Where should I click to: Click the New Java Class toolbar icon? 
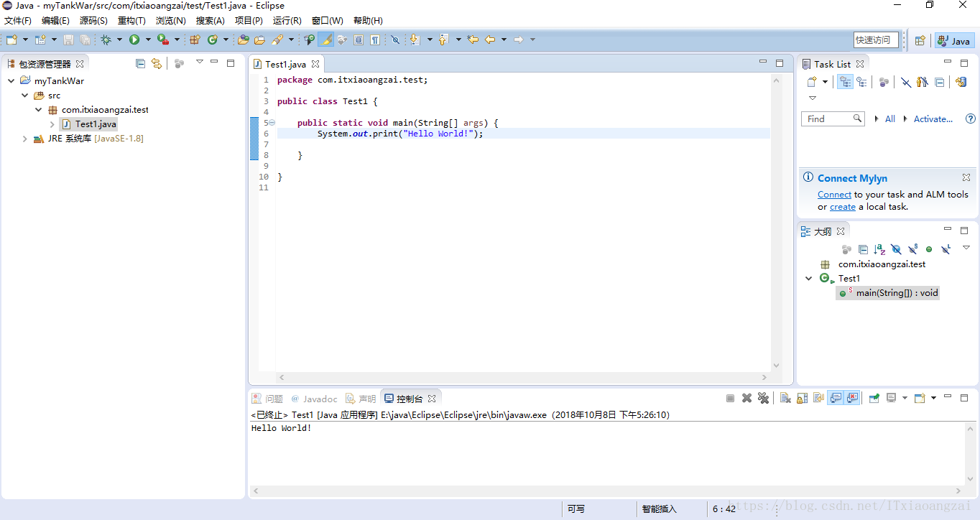pos(213,40)
